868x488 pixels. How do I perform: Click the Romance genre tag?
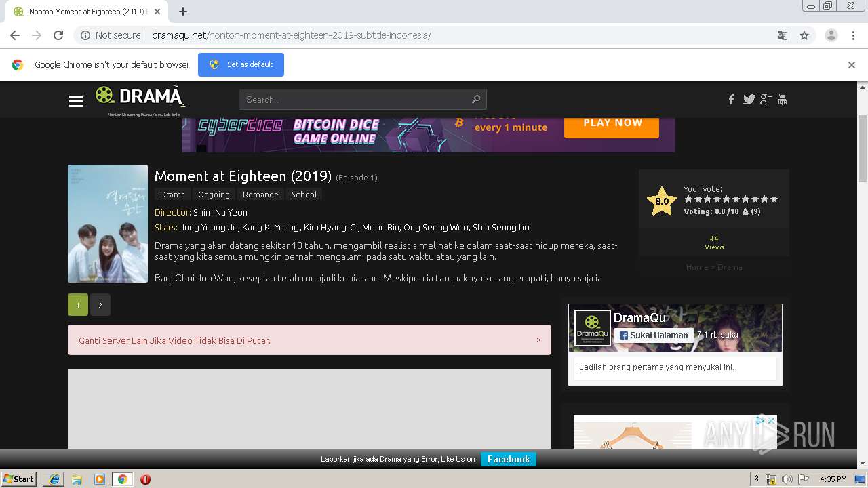260,195
